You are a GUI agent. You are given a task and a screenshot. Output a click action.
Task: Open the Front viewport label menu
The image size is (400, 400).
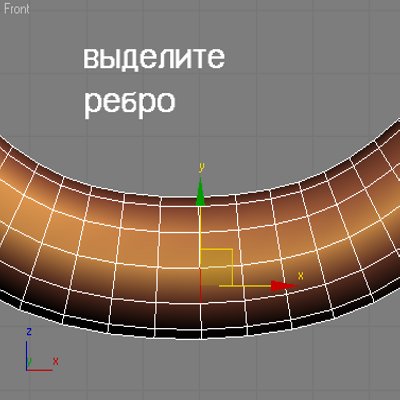17,9
